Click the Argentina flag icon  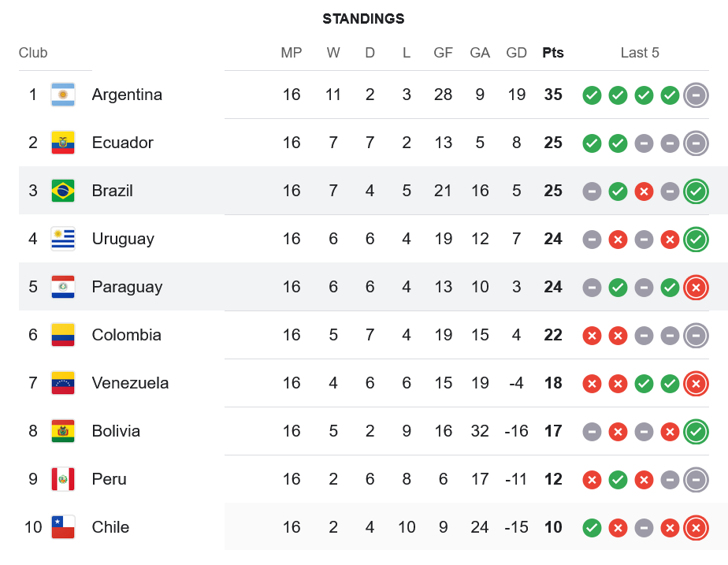point(63,95)
